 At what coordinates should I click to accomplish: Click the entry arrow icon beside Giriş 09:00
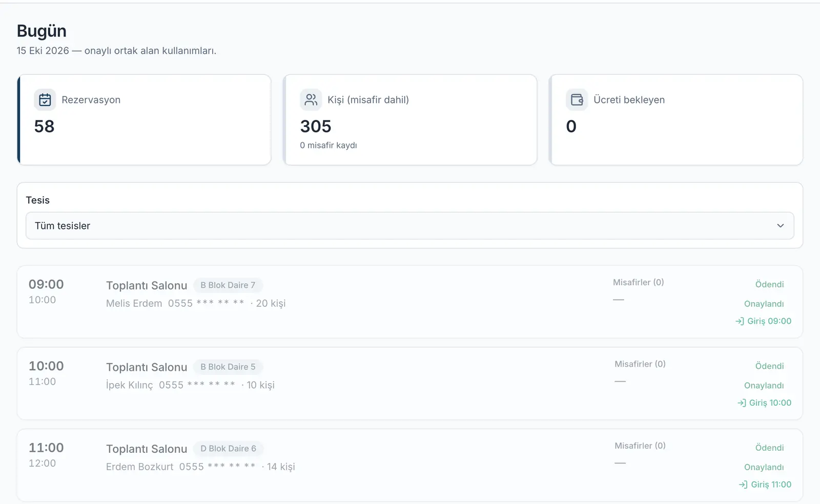pos(740,321)
